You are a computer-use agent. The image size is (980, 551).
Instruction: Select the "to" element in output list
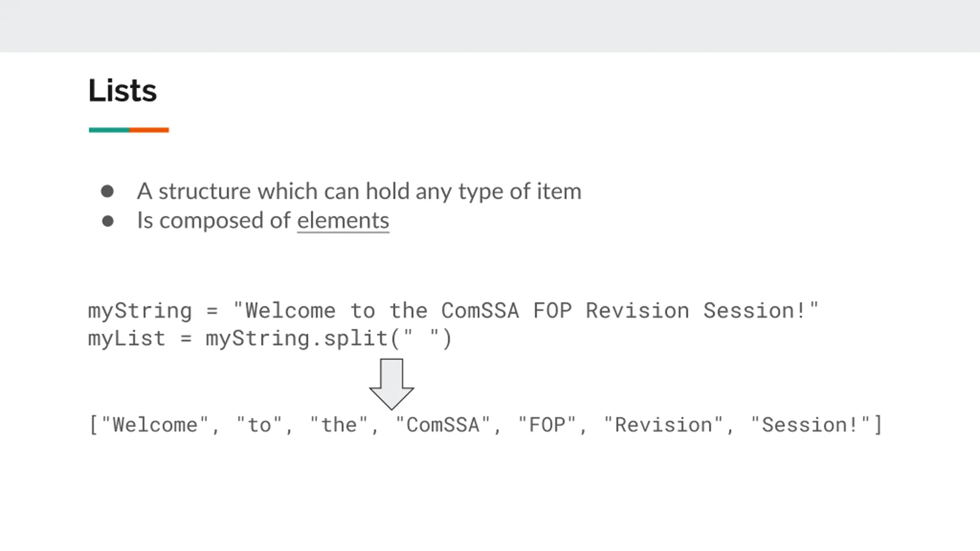259,425
